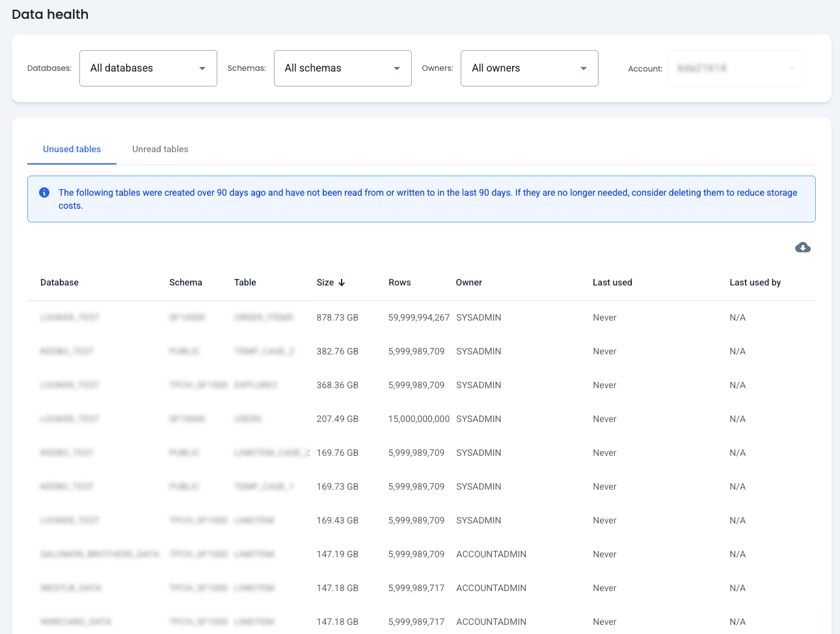The image size is (840, 634).
Task: Select the 169.73 GB size cell
Action: click(338, 486)
